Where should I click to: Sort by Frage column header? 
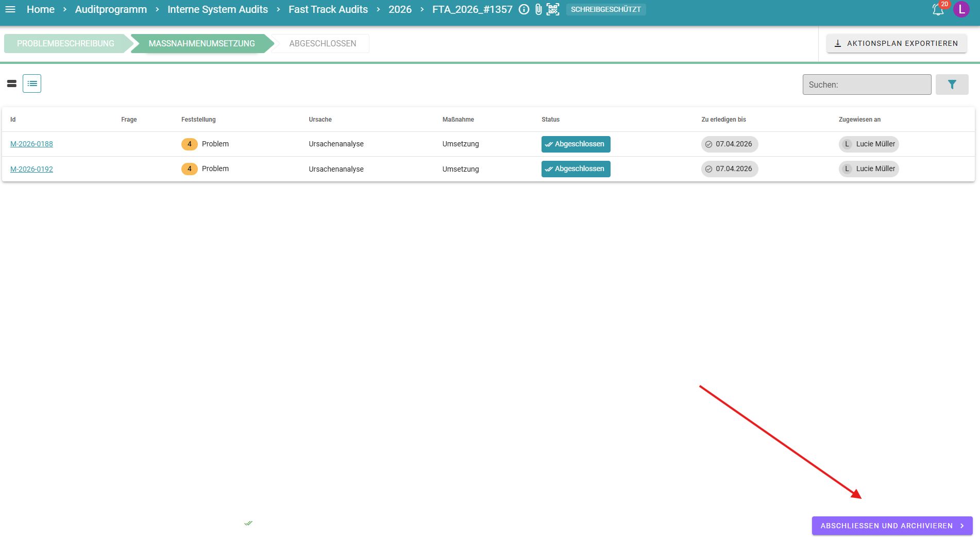129,120
